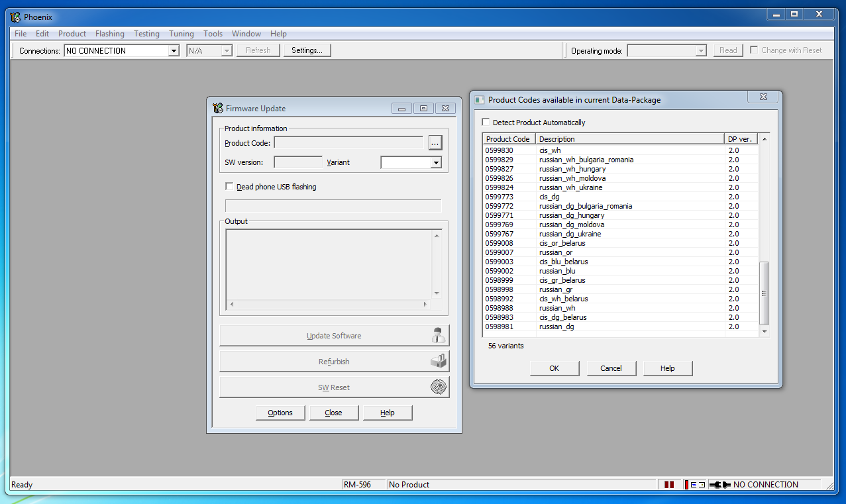Click OK in Product Codes dialog
Screen dimensions: 846x504
coord(555,368)
